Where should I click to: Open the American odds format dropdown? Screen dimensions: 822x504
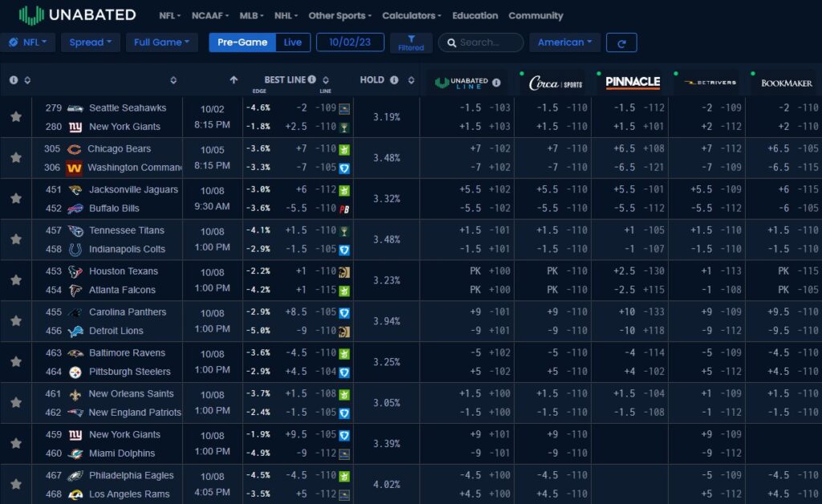click(564, 43)
